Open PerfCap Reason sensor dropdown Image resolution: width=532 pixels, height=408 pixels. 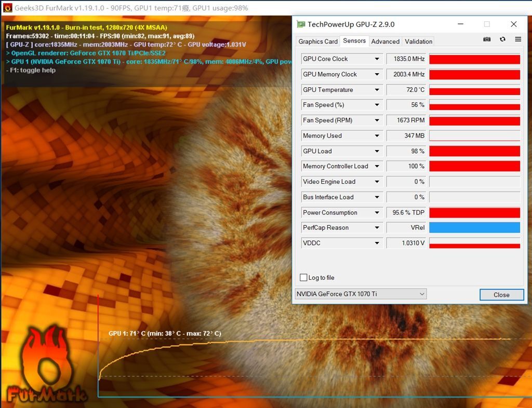pos(377,228)
